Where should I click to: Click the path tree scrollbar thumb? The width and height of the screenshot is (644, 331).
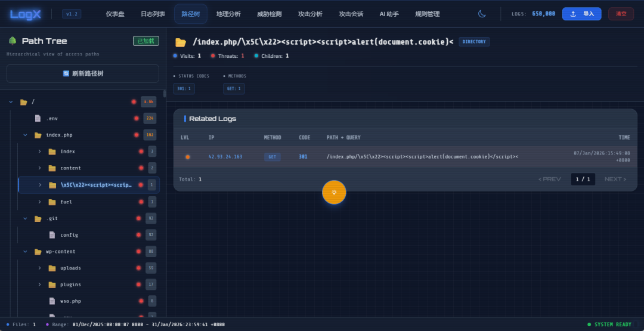point(165,94)
